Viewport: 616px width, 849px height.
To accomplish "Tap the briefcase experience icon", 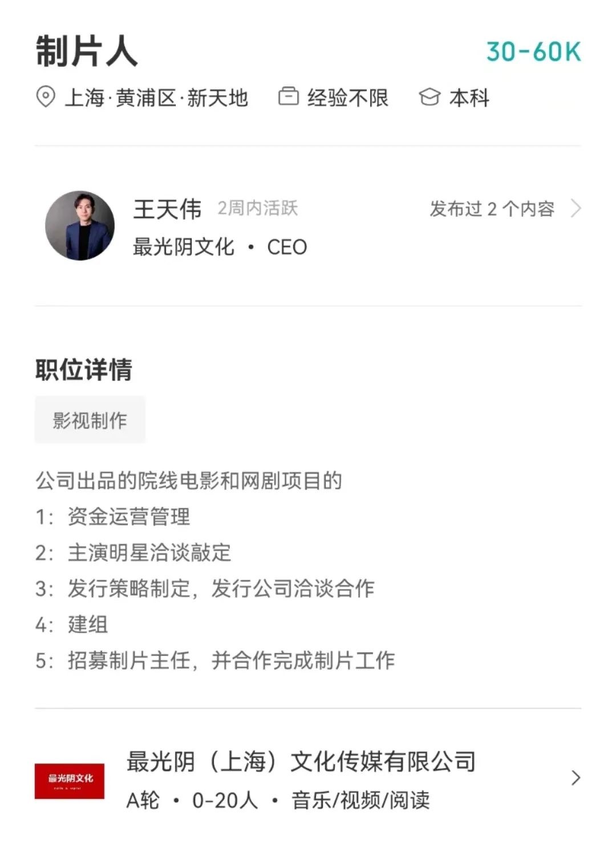I will (289, 96).
